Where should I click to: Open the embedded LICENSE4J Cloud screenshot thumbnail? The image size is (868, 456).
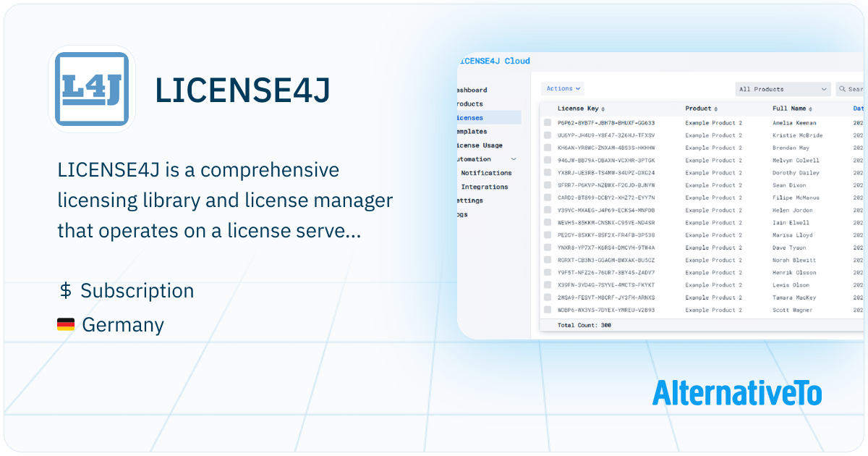pos(660,195)
